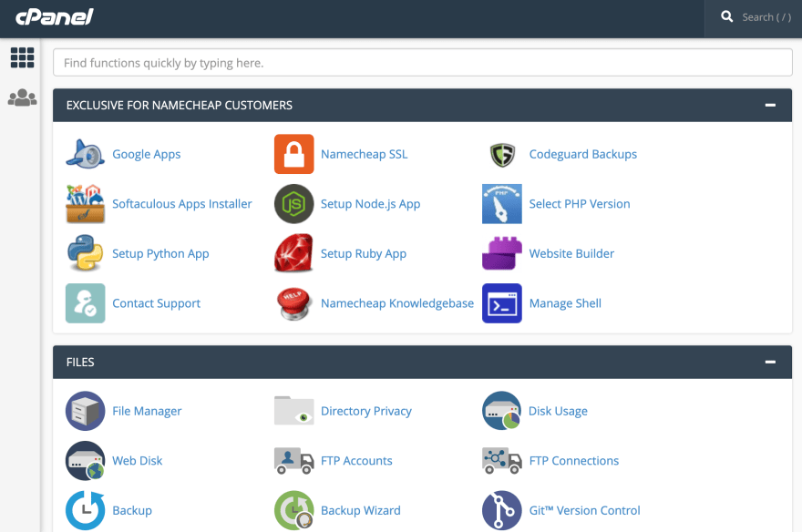Image resolution: width=802 pixels, height=532 pixels.
Task: Manage FTP Accounts link
Action: [356, 461]
